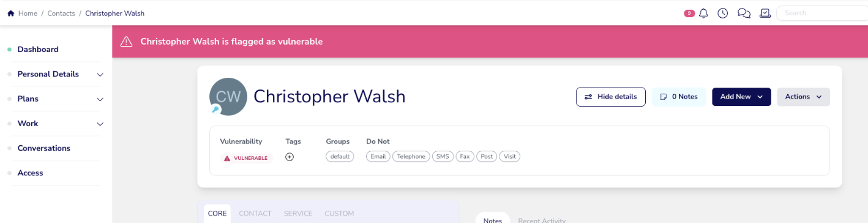868x223 pixels.
Task: Click the key badge on the avatar
Action: click(215, 109)
